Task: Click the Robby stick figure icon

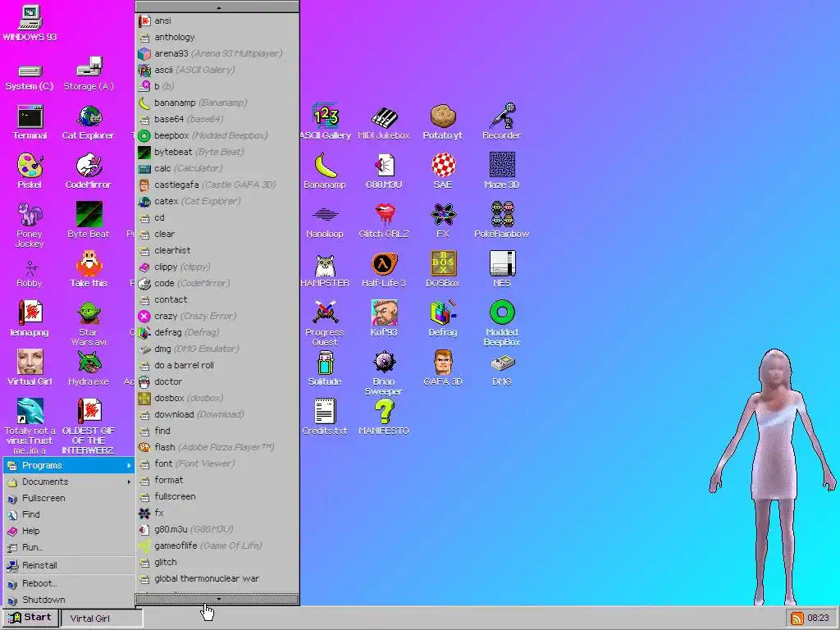Action: [30, 274]
